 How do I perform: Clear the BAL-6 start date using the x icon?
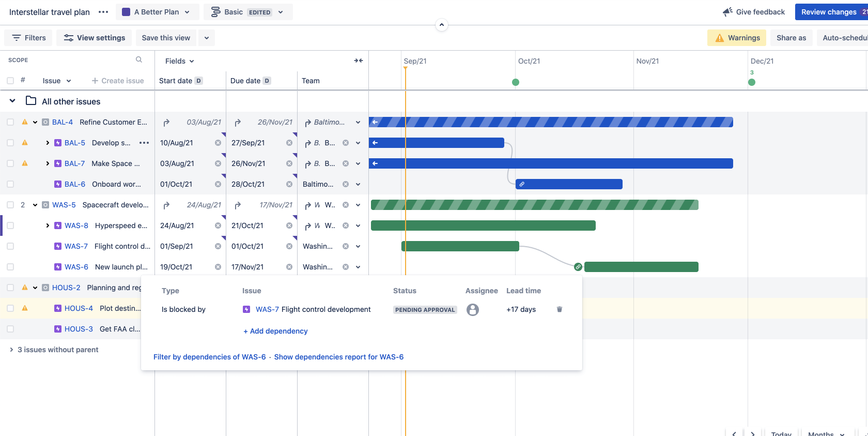[218, 184]
